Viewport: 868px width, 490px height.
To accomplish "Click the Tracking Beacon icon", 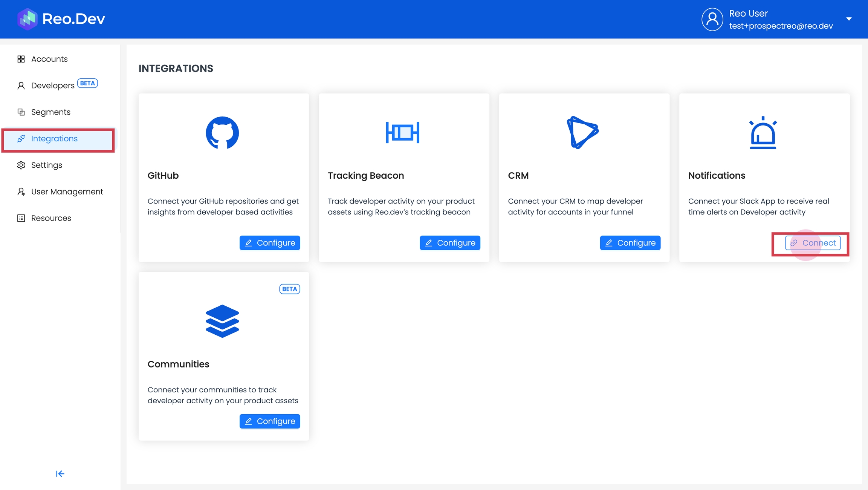I will pyautogui.click(x=402, y=133).
